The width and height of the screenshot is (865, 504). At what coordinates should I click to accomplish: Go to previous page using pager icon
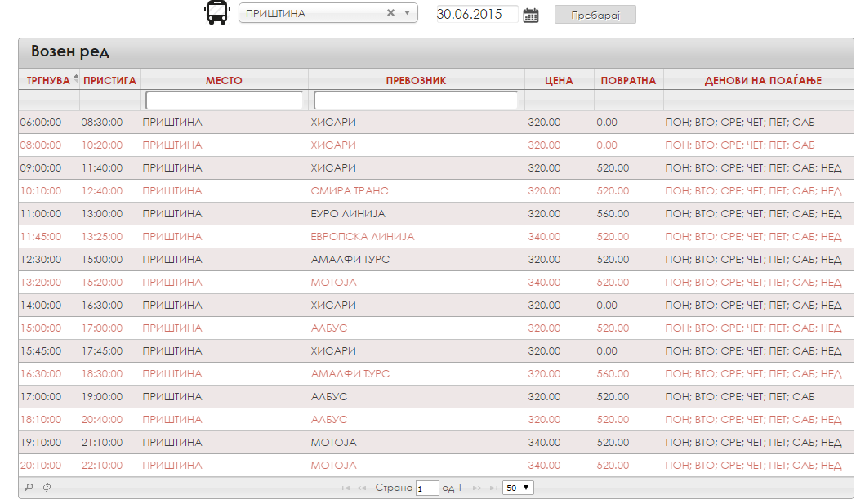[x=361, y=488]
